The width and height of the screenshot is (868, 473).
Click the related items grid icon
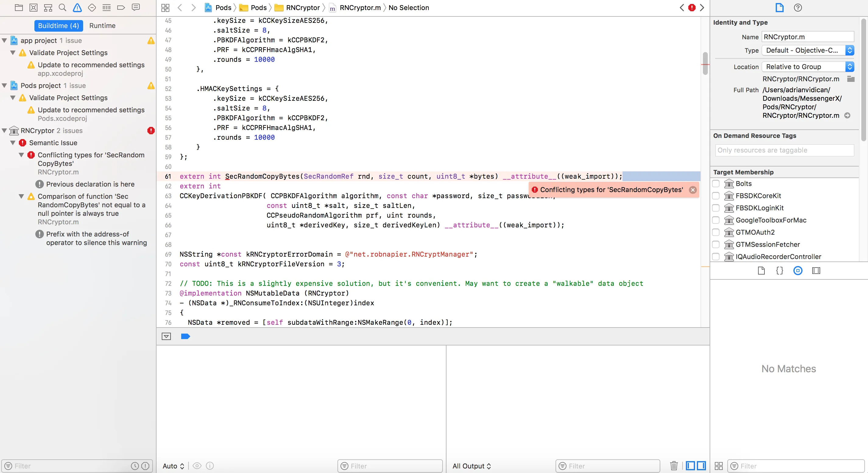165,7
